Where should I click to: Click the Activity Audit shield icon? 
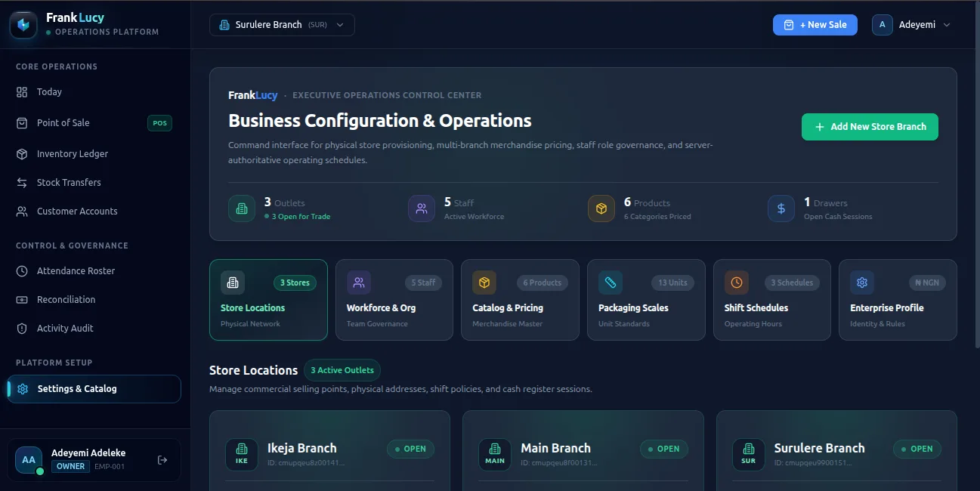click(22, 329)
